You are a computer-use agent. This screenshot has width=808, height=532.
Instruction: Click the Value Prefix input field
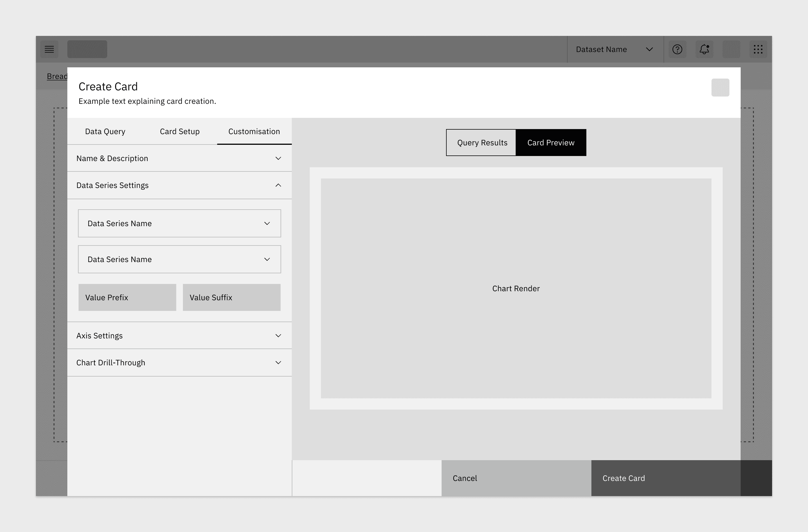click(127, 297)
